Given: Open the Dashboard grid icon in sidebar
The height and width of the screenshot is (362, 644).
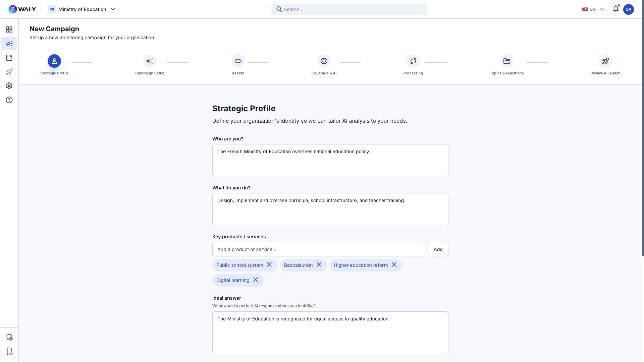Looking at the screenshot, I should [9, 29].
